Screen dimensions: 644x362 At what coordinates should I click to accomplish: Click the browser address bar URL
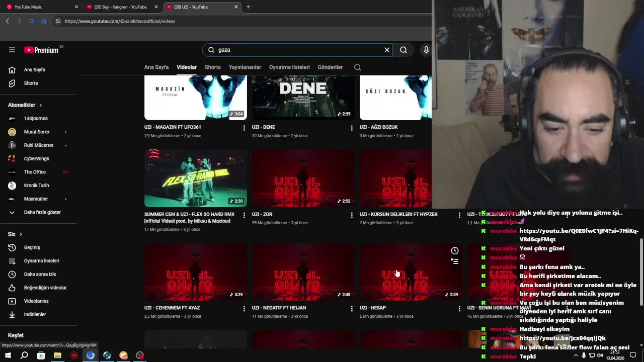click(120, 21)
